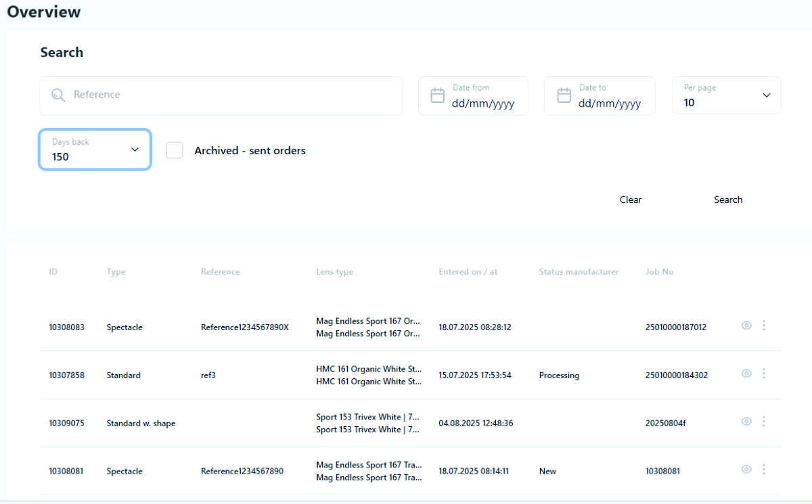
Task: Click the calendar icon in Date to
Action: [564, 95]
